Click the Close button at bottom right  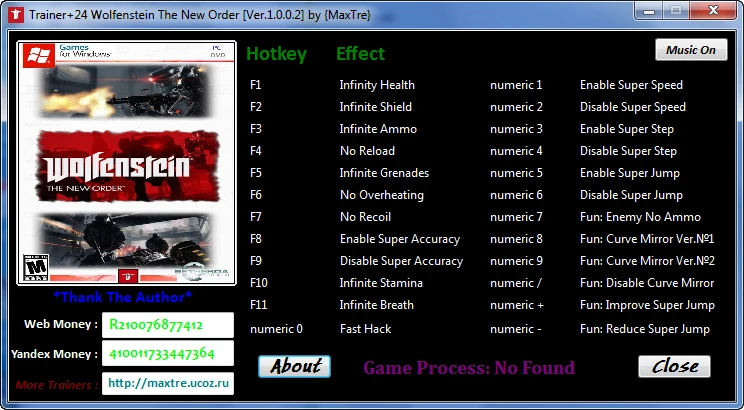(674, 366)
